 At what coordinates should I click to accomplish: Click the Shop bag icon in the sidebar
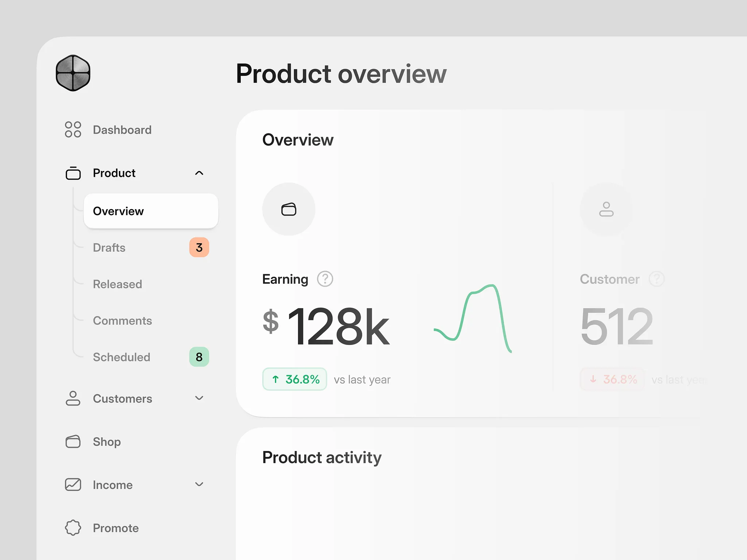[73, 442]
